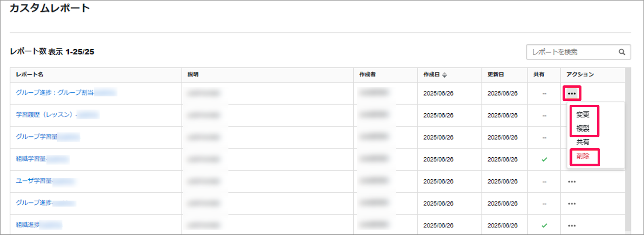Select 複製 from the action menu
The width and height of the screenshot is (644, 235).
tap(582, 128)
